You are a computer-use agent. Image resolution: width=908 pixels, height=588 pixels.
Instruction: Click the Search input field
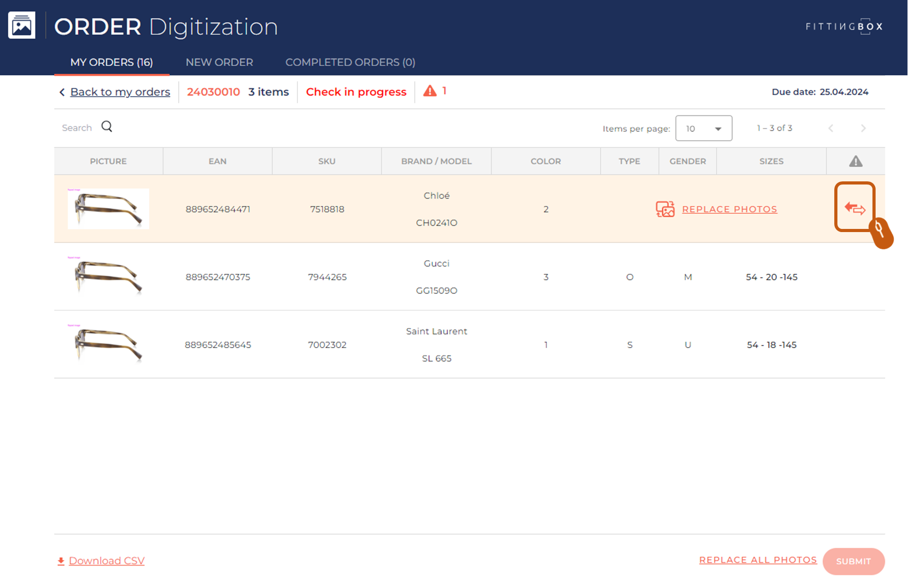(x=77, y=128)
